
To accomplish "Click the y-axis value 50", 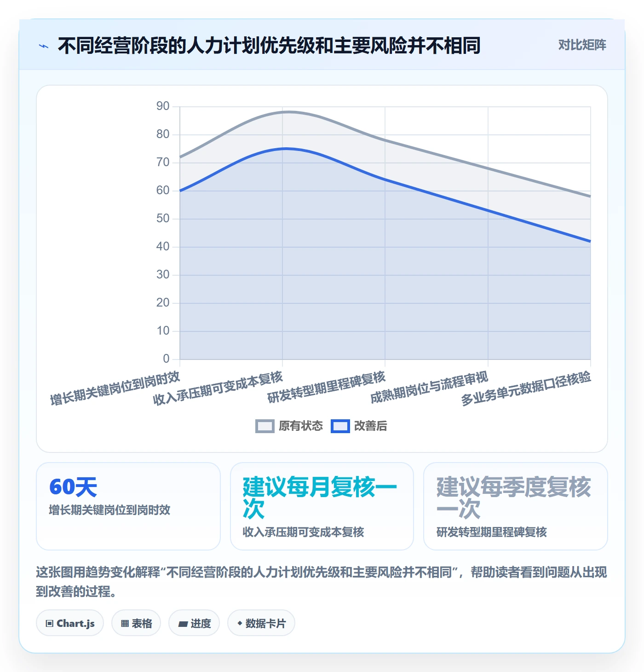I will click(x=163, y=219).
